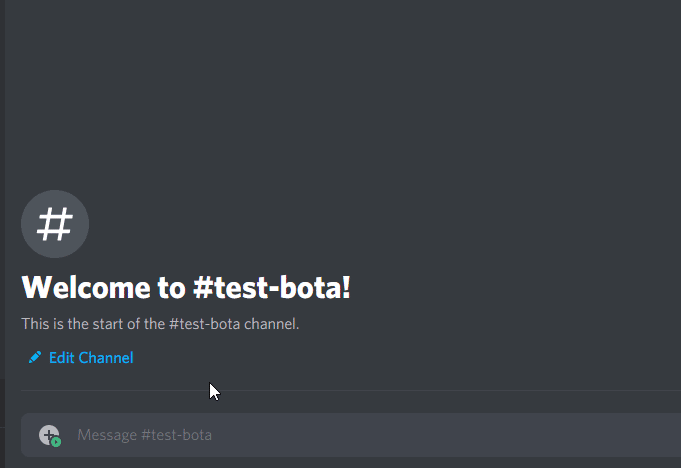The image size is (681, 468).
Task: Click the pencil icon beside Edit Channel
Action: coord(35,357)
